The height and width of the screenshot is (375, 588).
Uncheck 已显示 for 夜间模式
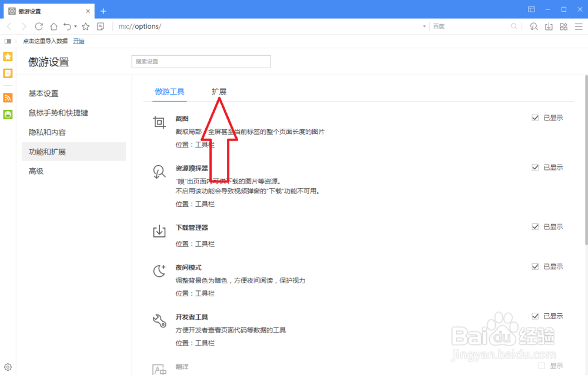click(535, 266)
